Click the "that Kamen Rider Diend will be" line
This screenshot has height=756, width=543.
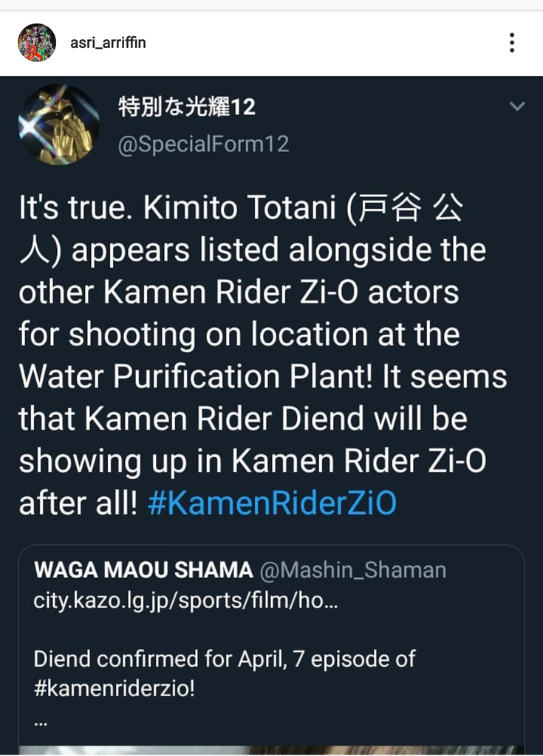tap(242, 419)
